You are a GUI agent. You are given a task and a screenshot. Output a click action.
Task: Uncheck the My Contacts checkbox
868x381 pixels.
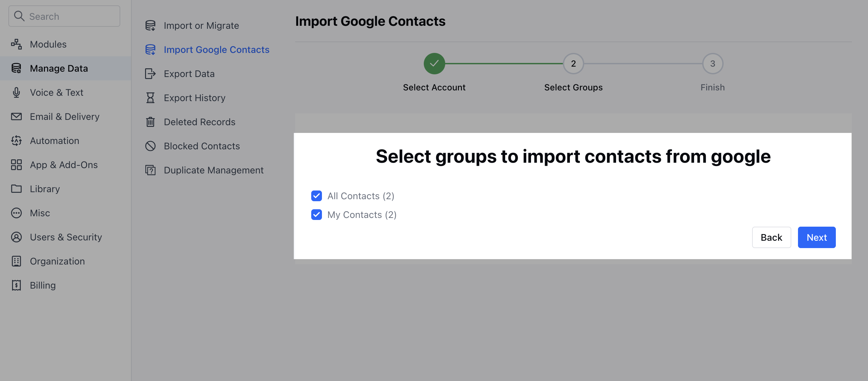(316, 215)
